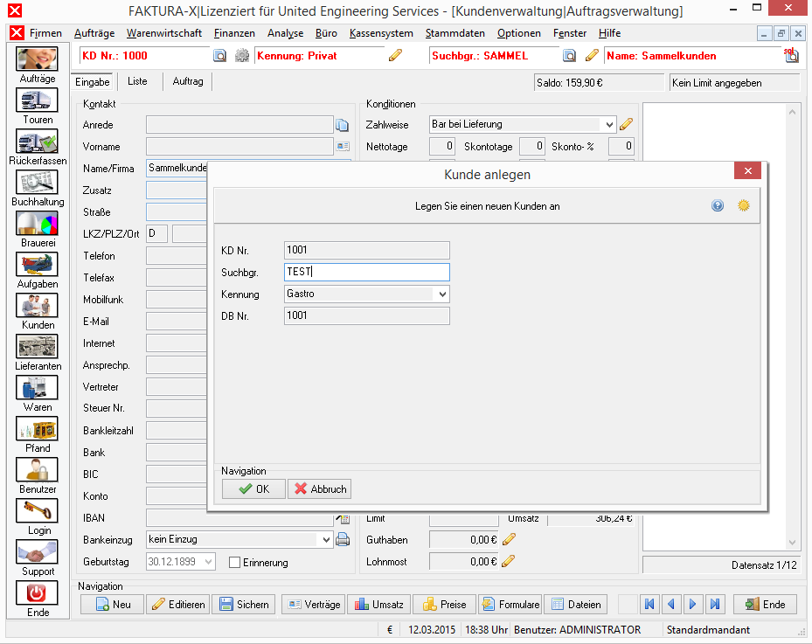Expand the Kennung dropdown showing Gastro
This screenshot has height=644, width=812.
(x=442, y=294)
